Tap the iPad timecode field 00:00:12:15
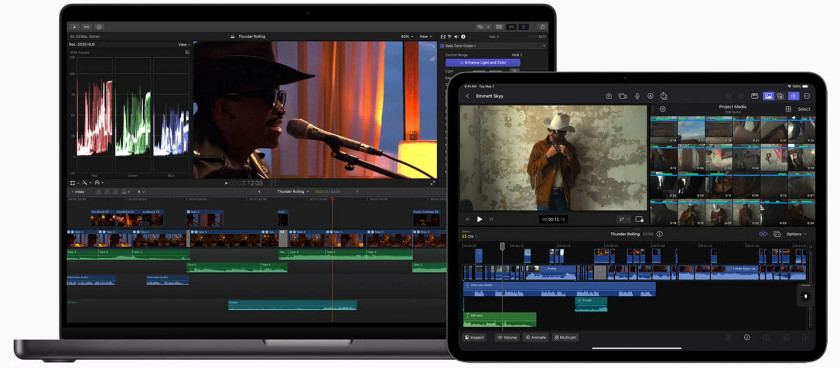Image resolution: width=840 pixels, height=368 pixels. tap(553, 219)
